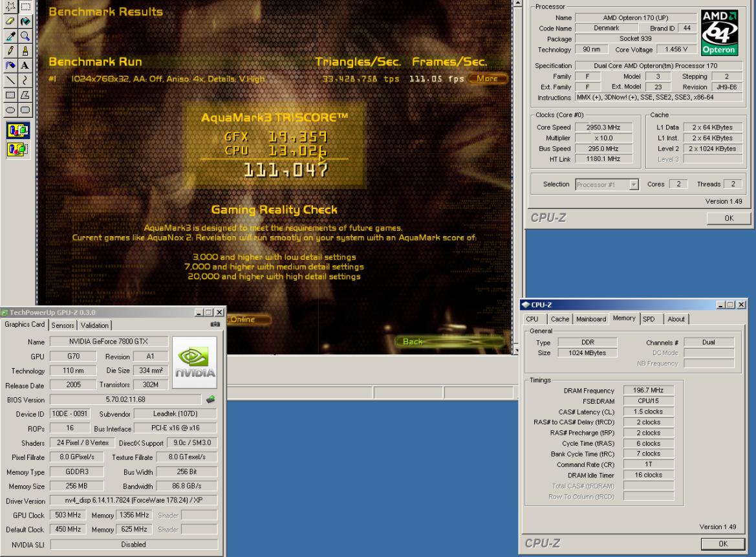Click the BIOS Version field 5.70.02.11.68
This screenshot has height=557, width=756.
[x=125, y=399]
